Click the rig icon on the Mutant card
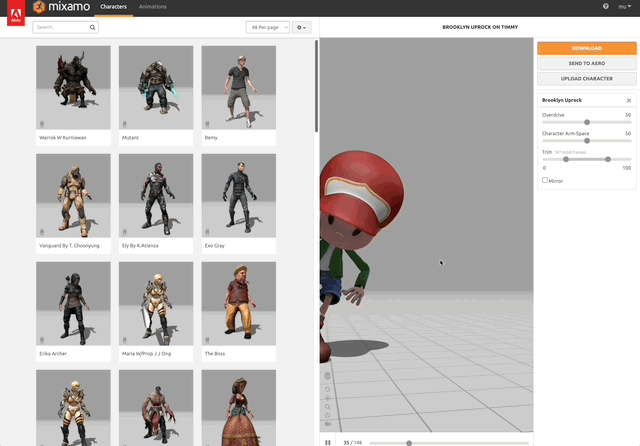 (x=124, y=124)
